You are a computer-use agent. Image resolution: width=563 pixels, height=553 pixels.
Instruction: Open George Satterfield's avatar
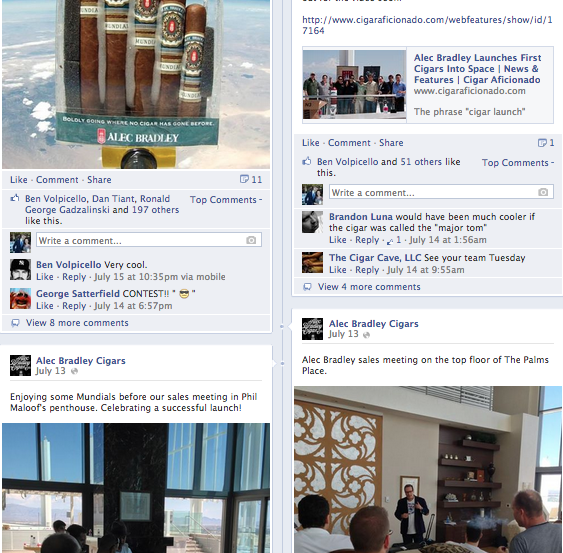pos(20,298)
